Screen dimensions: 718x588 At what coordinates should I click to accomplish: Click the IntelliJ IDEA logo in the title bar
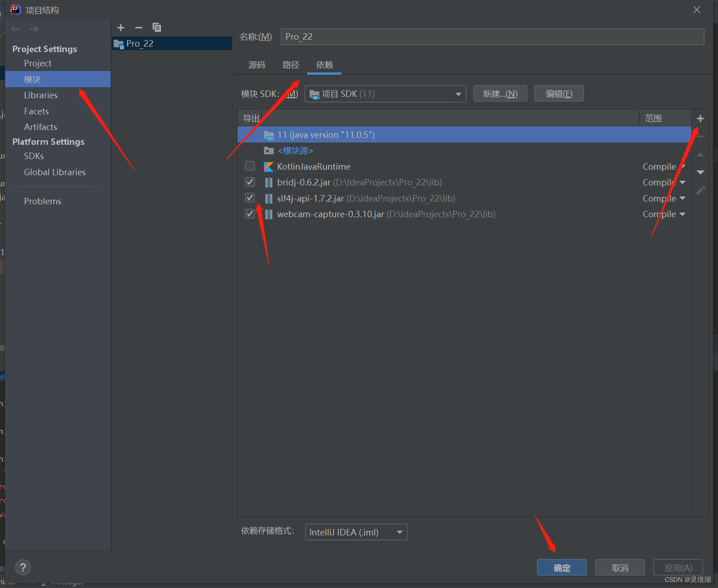15,9
